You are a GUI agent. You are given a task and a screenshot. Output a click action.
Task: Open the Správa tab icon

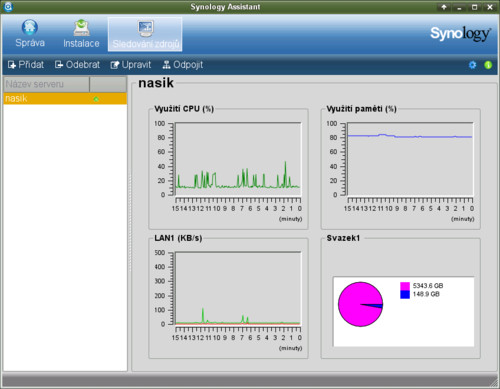30,27
